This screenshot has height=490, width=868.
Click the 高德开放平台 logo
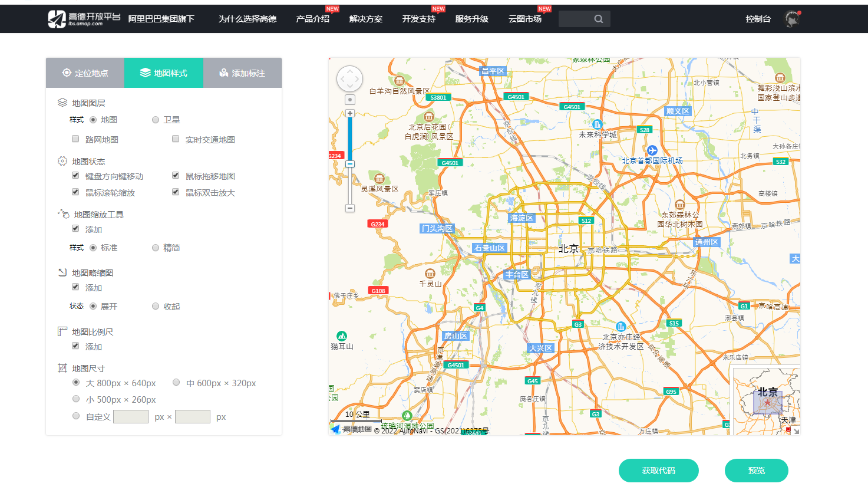click(84, 19)
